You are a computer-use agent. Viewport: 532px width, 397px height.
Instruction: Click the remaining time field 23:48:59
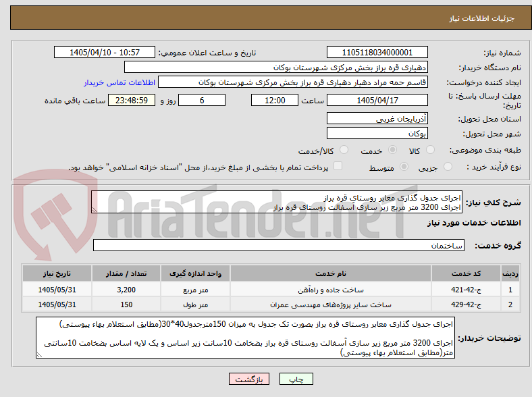pos(132,100)
